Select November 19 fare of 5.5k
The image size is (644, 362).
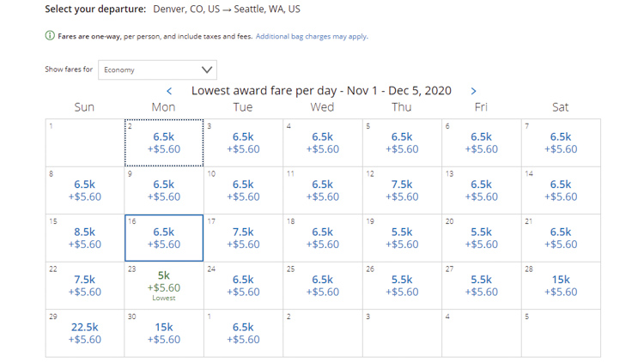click(x=402, y=238)
